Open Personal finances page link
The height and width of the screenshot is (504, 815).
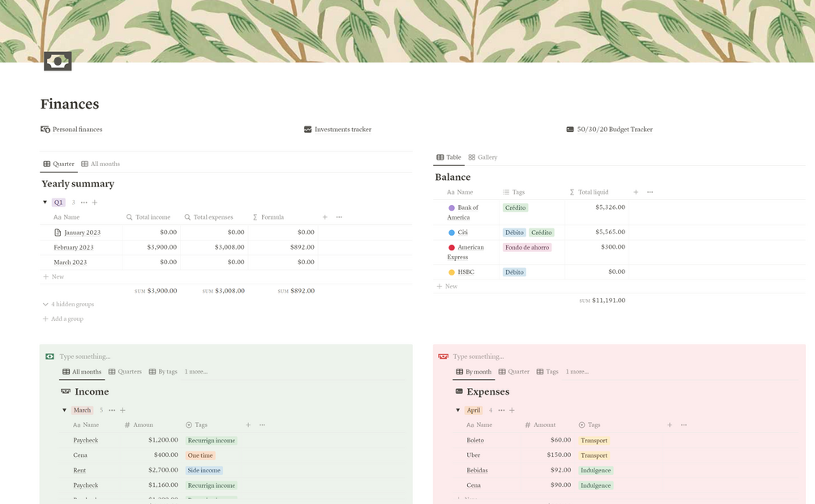click(x=71, y=130)
